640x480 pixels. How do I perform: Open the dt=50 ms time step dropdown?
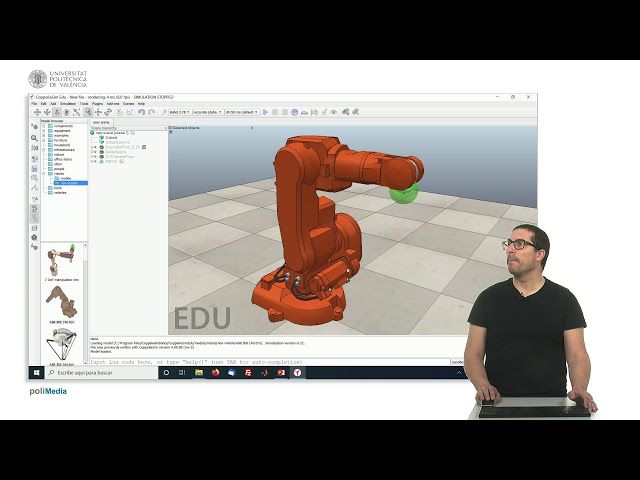coord(242,112)
